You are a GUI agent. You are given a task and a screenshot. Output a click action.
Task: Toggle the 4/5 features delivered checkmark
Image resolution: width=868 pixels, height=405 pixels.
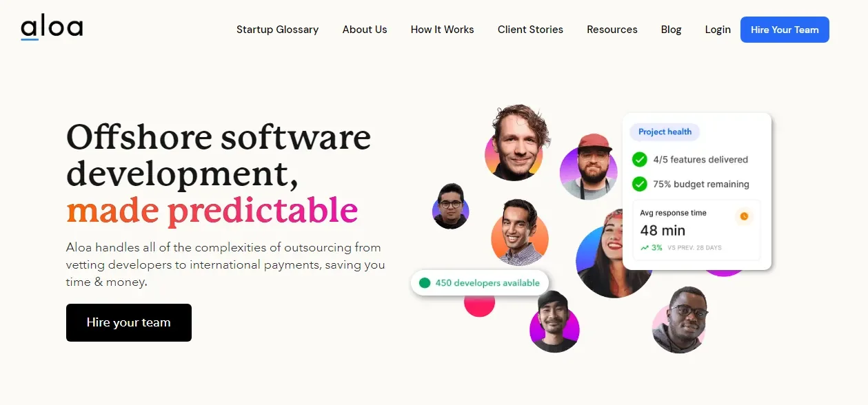click(640, 159)
